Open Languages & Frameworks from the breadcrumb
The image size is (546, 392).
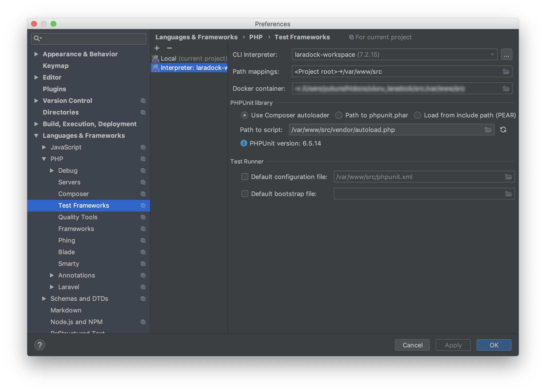point(197,37)
